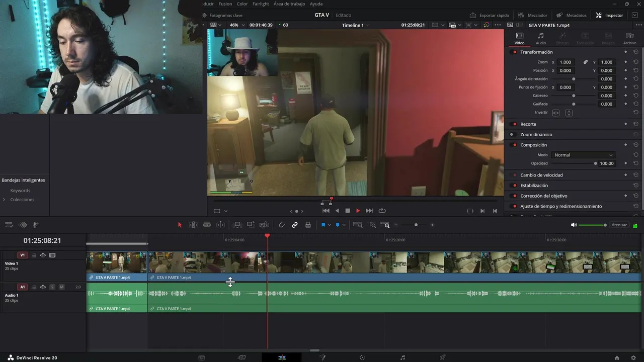Open the Metadatos panel
The width and height of the screenshot is (644, 362).
point(571,15)
